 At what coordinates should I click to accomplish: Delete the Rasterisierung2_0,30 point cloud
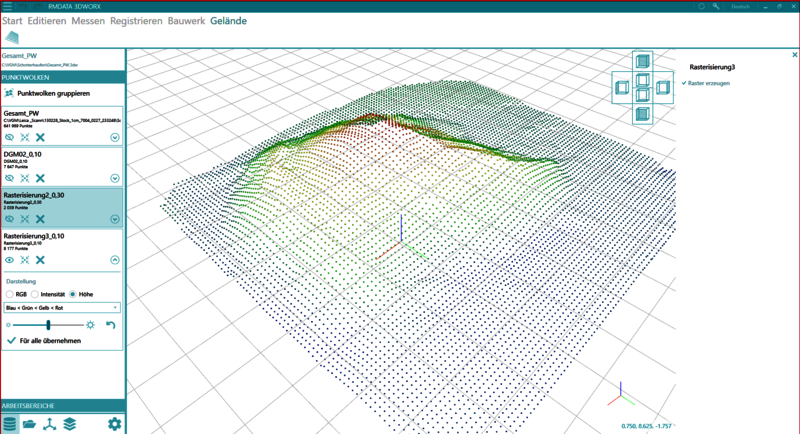(40, 219)
